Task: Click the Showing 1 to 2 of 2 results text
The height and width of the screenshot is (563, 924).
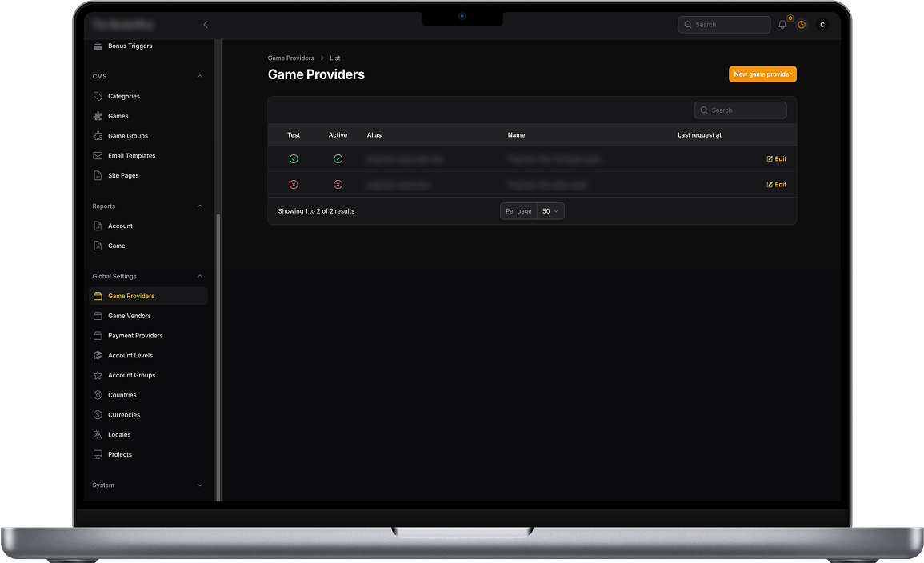Action: (317, 211)
